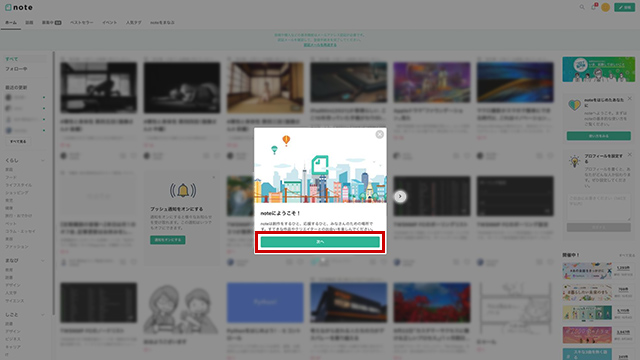This screenshot has height=360, width=640.
Task: Dismiss the noteをはじめたあなたに card
Action: tap(629, 98)
